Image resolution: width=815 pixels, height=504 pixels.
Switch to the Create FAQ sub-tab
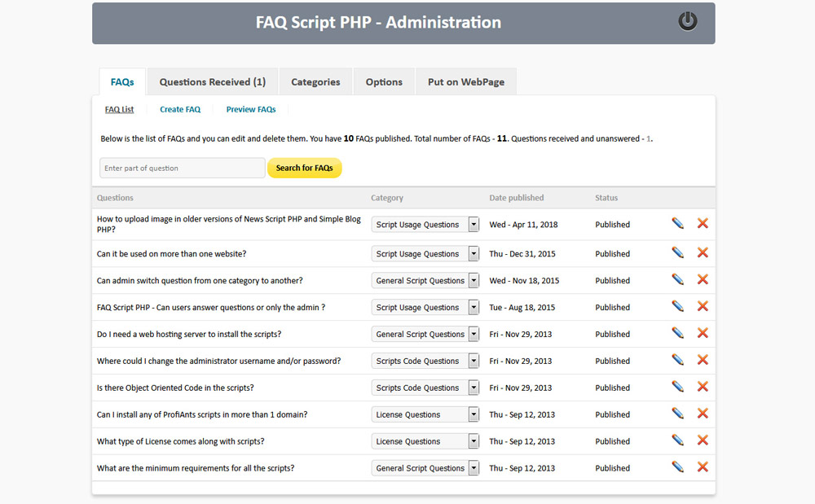(x=180, y=109)
